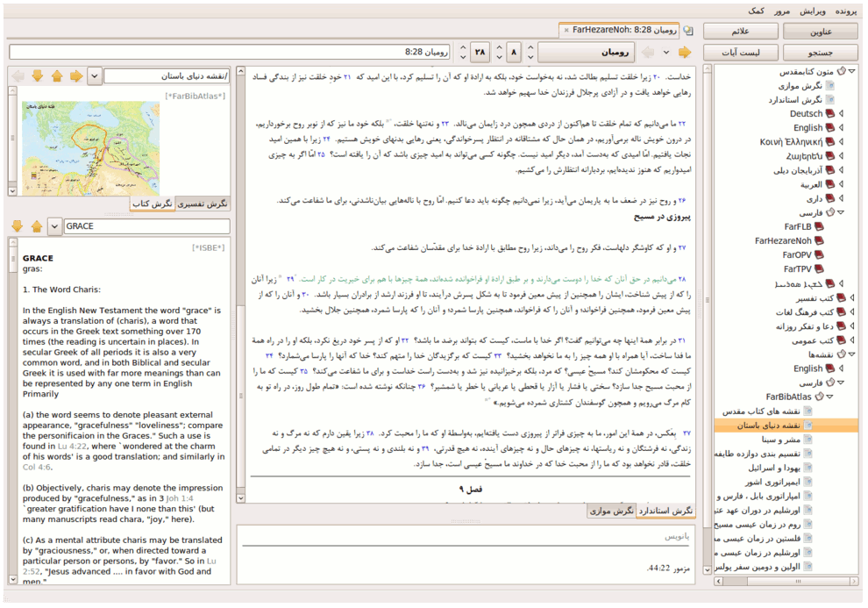
Task: Collapse the FarBibAtlas tree node
Action: click(829, 397)
